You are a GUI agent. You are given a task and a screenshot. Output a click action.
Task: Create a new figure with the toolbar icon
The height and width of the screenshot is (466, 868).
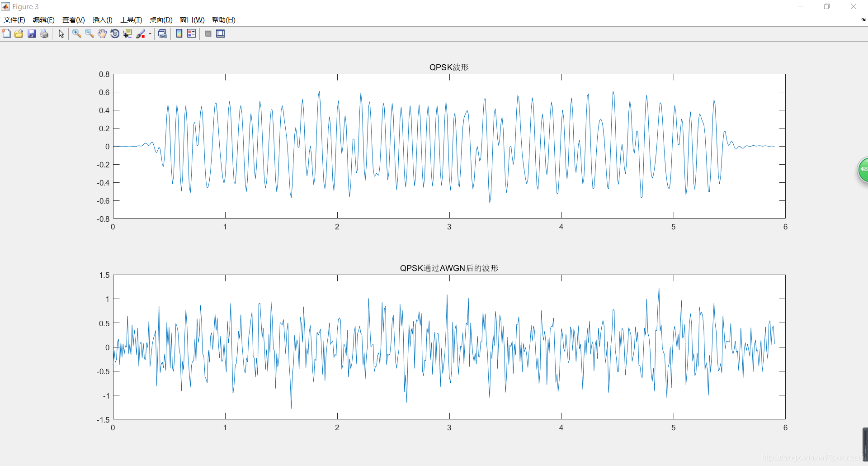click(6, 34)
